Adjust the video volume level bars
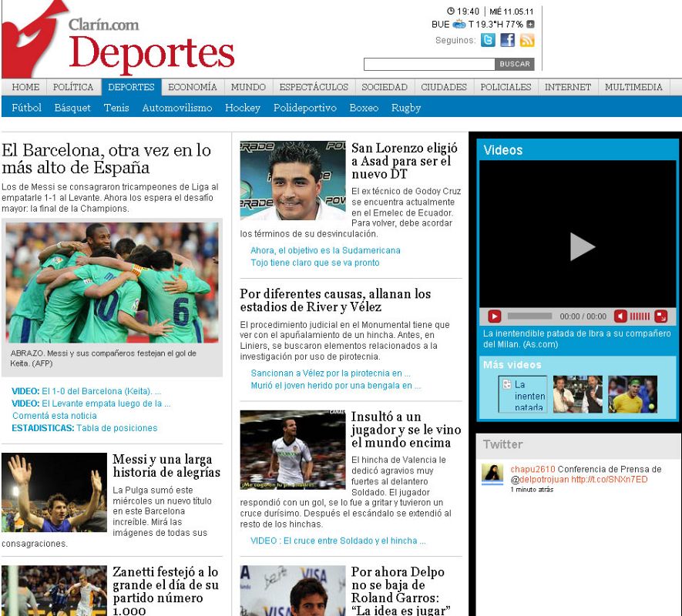Screen dimensions: 682x616 tap(640, 316)
